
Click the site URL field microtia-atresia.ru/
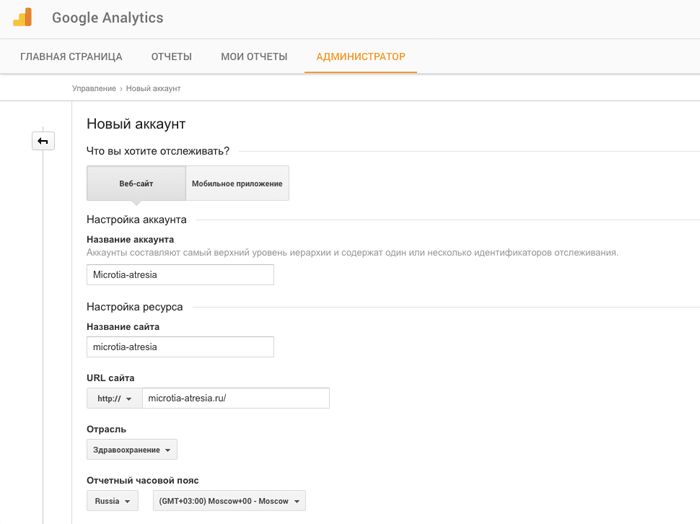tap(236, 398)
